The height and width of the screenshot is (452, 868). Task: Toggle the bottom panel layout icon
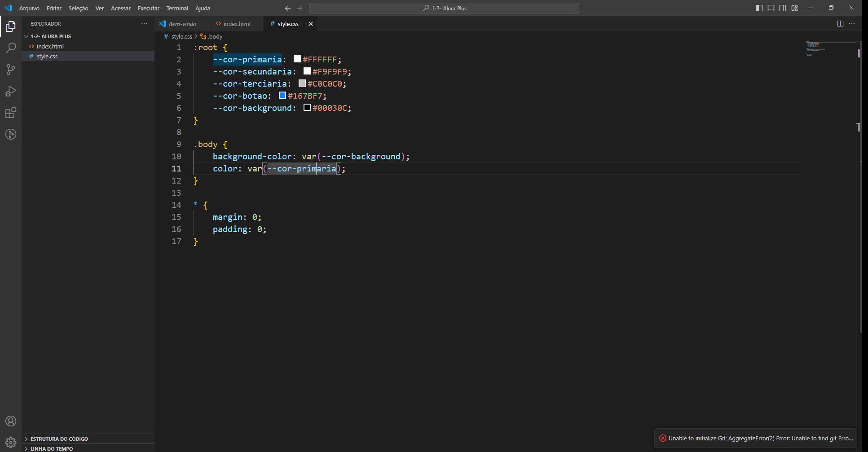point(771,8)
